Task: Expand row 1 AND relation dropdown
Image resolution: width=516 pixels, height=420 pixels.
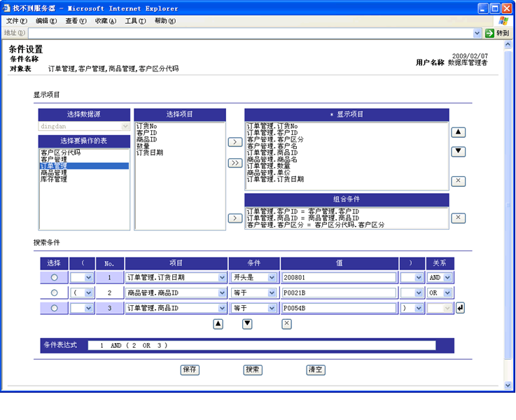Action: tap(440, 277)
